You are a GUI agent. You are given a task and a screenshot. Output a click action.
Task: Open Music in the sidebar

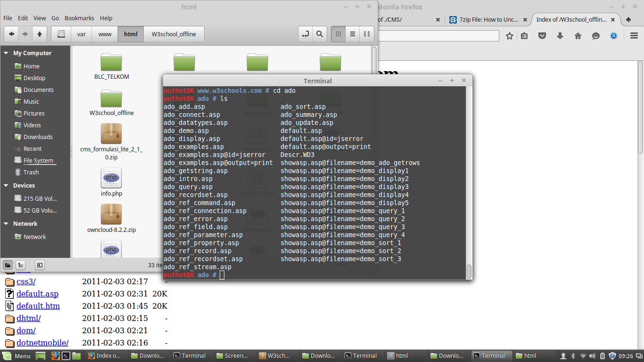tap(31, 101)
